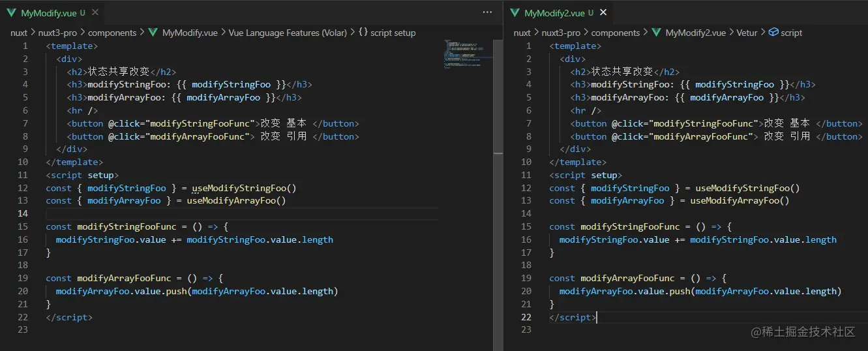Click 'useModifyArrayFoo()' on line 13 in right editor
Viewport: 868px width, 351px height.
[x=740, y=200]
